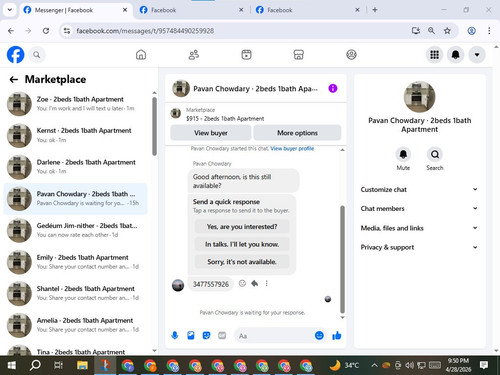Image resolution: width=500 pixels, height=375 pixels.
Task: Open Gedéum Jim-nither chat
Action: (x=76, y=230)
